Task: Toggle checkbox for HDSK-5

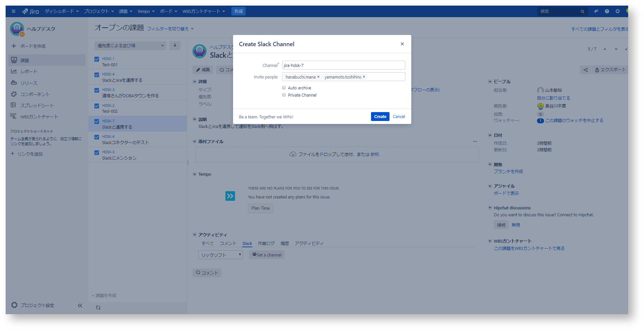Action: (97, 153)
